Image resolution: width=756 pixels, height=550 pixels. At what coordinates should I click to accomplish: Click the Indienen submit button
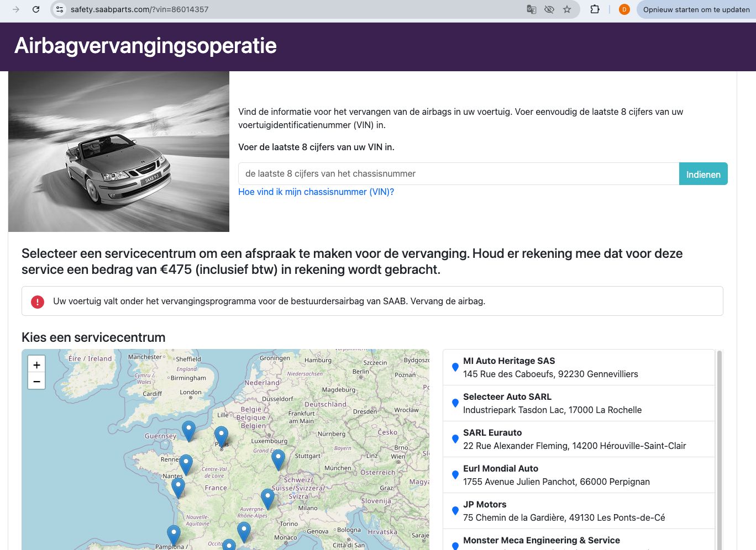pyautogui.click(x=703, y=174)
